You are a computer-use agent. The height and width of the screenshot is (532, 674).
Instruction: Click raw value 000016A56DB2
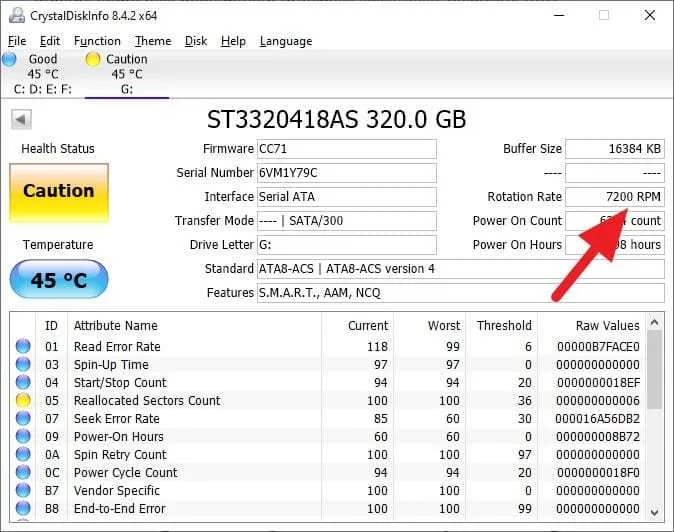point(597,419)
